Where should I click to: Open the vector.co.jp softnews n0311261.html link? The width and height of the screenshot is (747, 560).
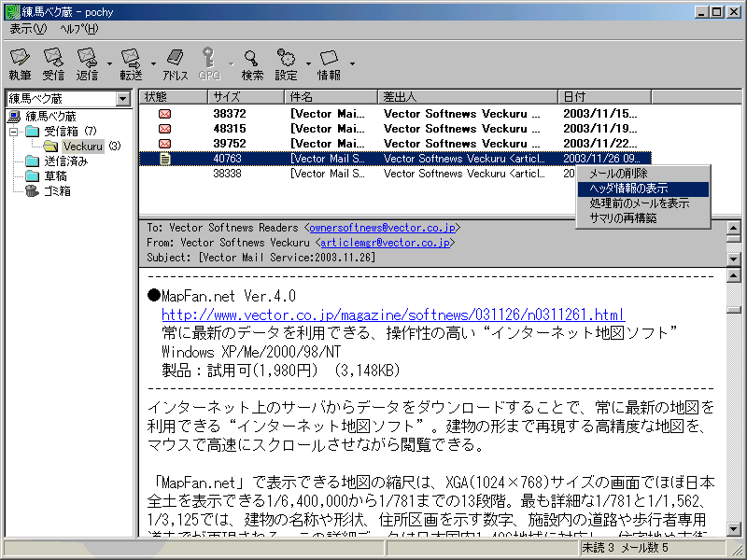click(x=393, y=315)
